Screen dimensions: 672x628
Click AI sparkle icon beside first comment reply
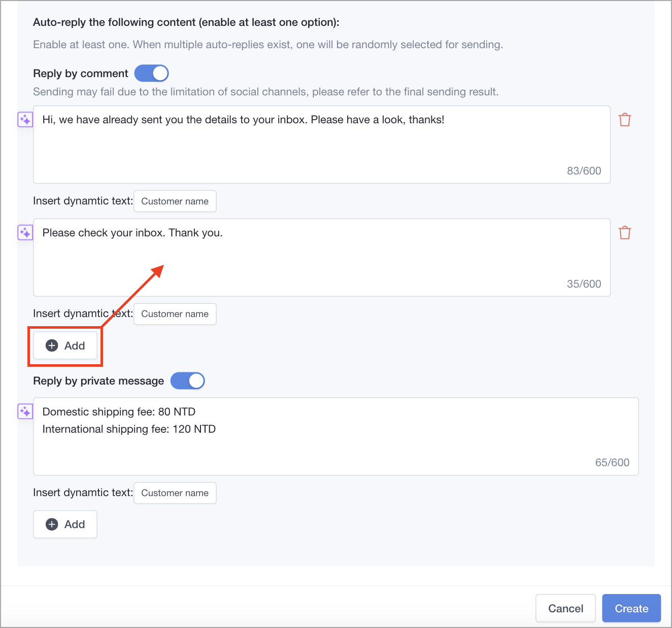[x=25, y=120]
